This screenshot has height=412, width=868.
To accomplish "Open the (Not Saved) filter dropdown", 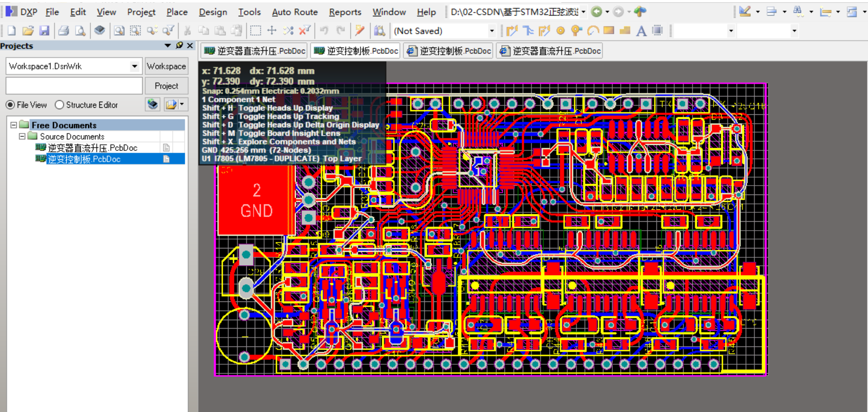I will 491,31.
